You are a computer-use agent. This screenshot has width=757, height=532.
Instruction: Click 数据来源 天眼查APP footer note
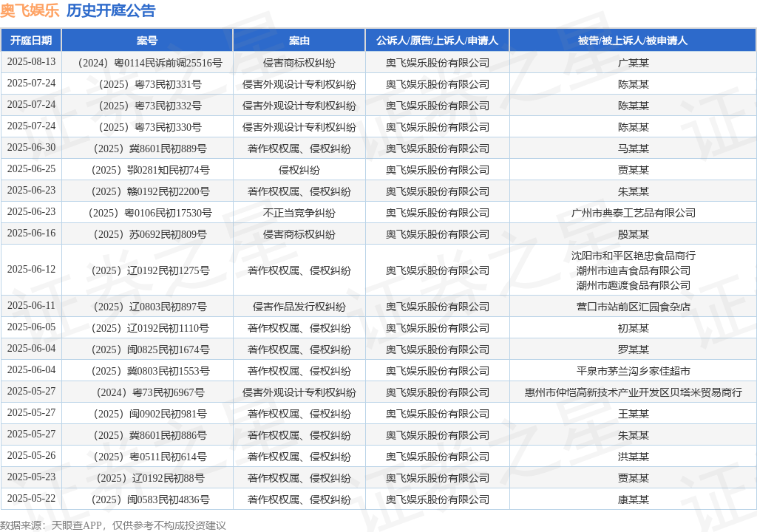(x=112, y=525)
